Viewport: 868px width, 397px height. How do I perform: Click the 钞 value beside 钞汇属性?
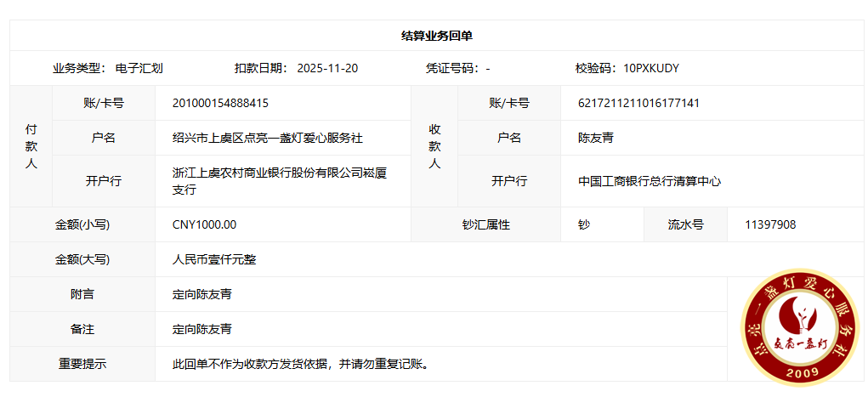tap(584, 225)
